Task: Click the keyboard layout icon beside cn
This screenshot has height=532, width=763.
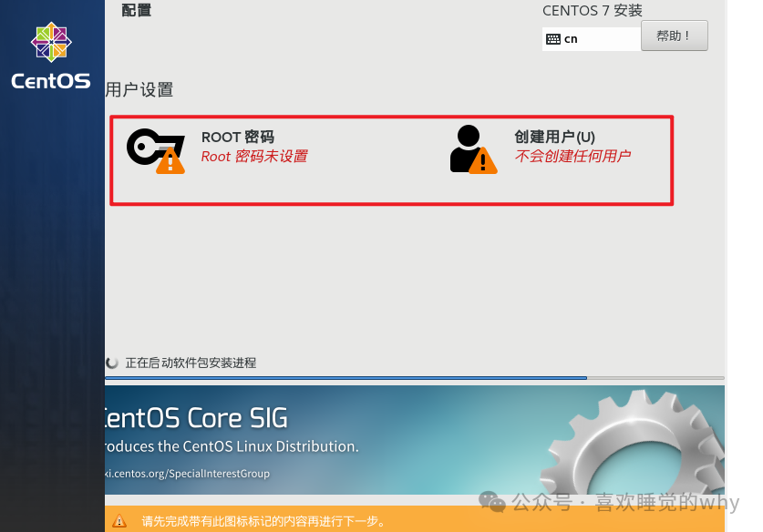Action: click(553, 39)
